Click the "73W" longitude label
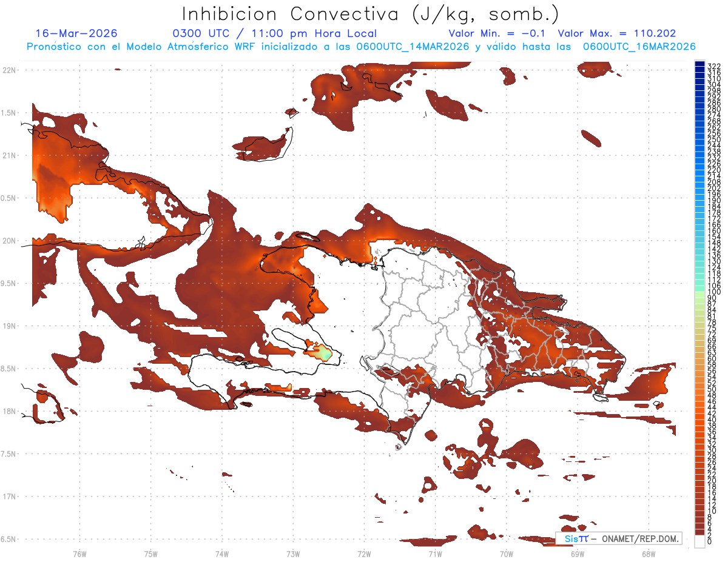This screenshot has width=728, height=562. pos(293,554)
